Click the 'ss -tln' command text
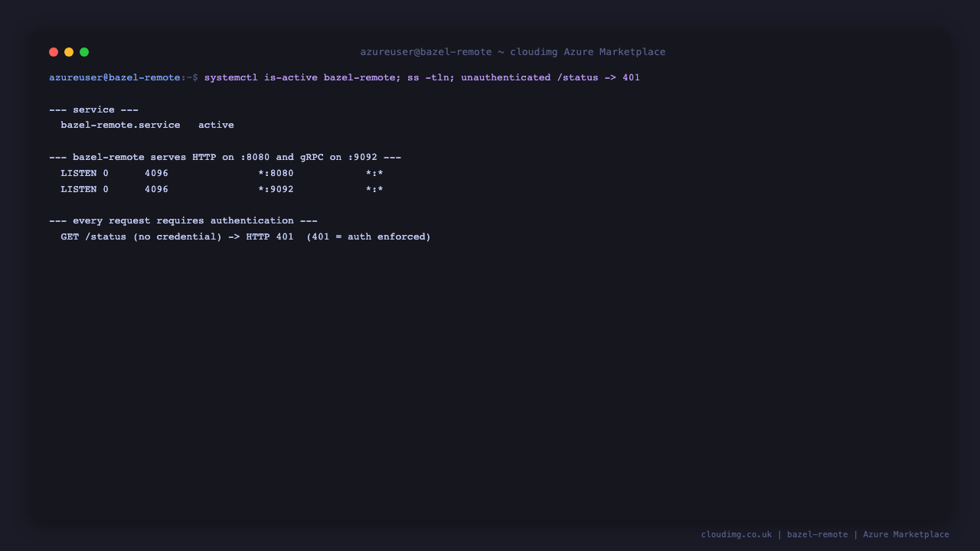 point(429,77)
